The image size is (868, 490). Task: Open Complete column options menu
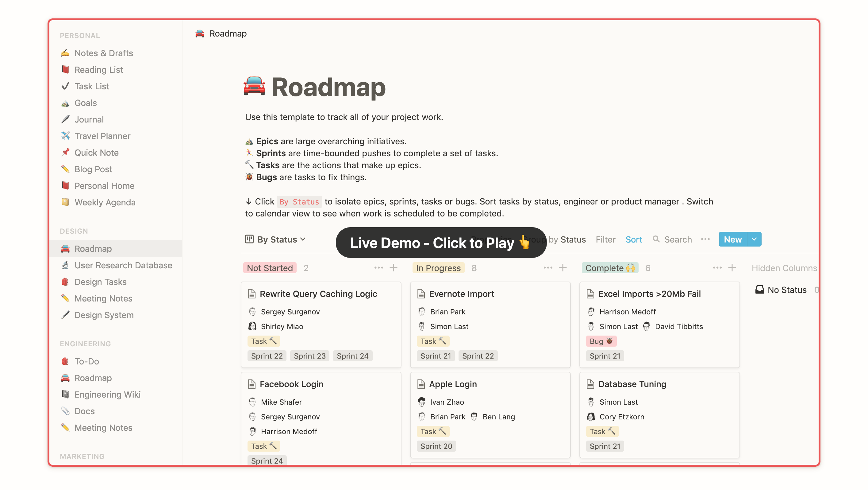(x=717, y=268)
